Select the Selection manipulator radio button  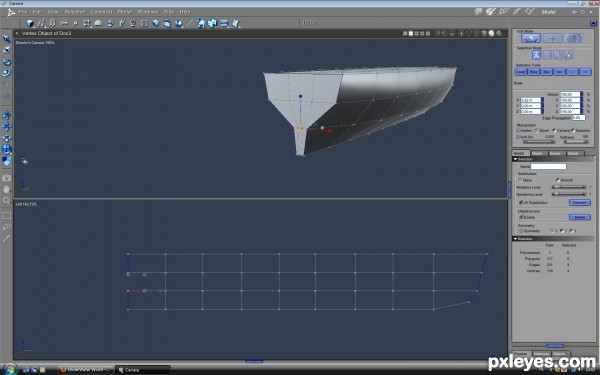(573, 130)
